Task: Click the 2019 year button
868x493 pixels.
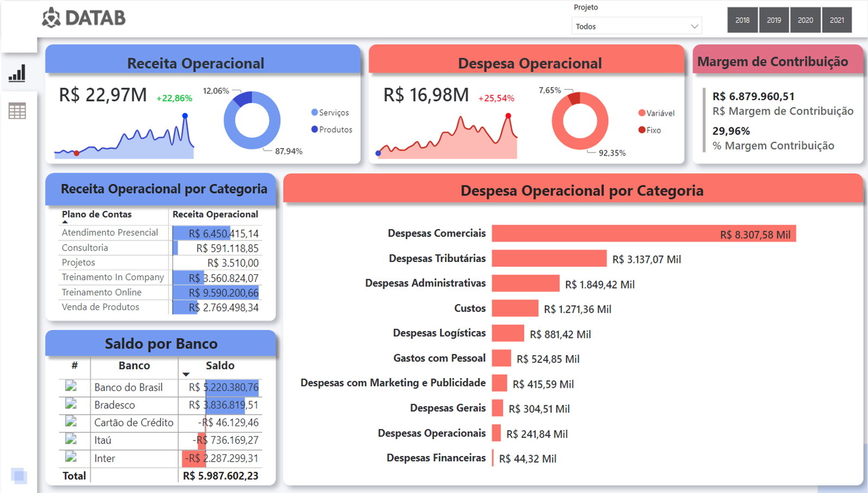Action: click(774, 20)
